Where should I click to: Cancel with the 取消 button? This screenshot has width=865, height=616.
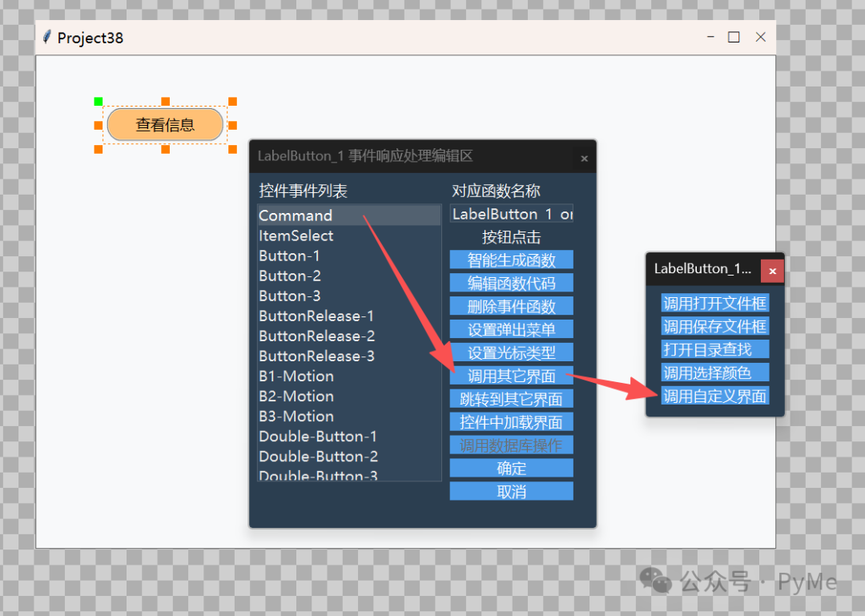[x=511, y=491]
